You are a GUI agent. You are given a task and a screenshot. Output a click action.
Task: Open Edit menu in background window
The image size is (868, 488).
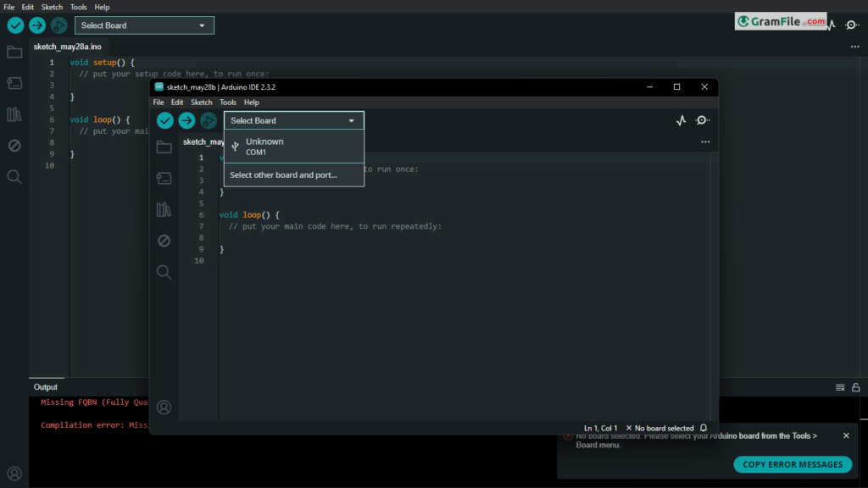(x=28, y=7)
